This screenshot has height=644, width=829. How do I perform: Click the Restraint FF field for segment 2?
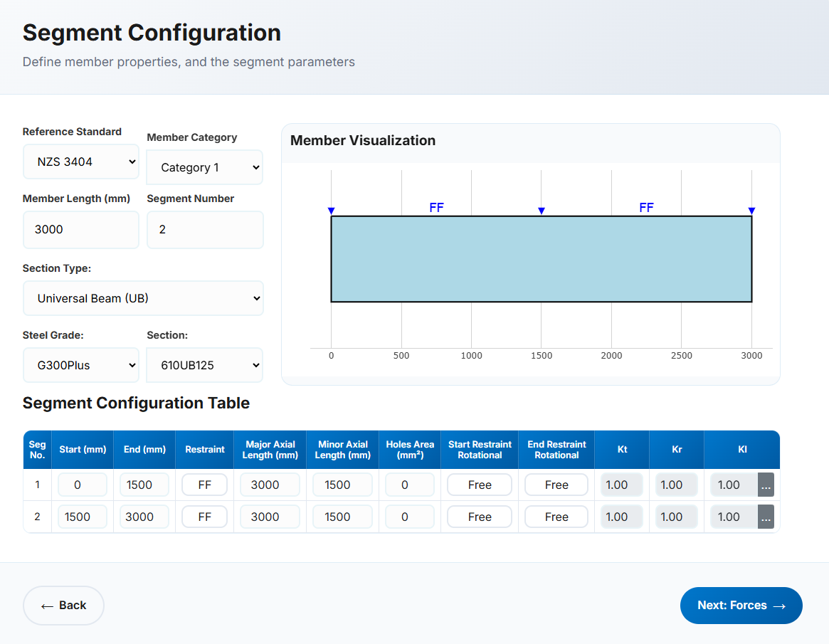point(204,517)
